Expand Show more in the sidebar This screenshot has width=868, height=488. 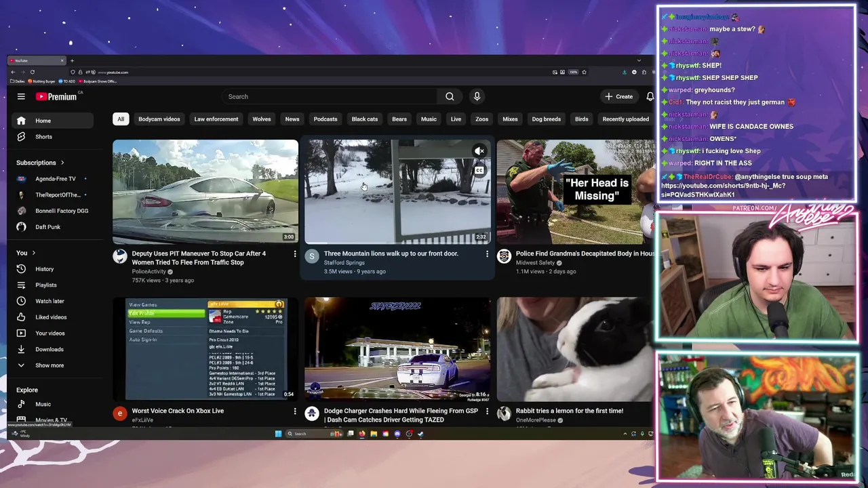[53, 365]
